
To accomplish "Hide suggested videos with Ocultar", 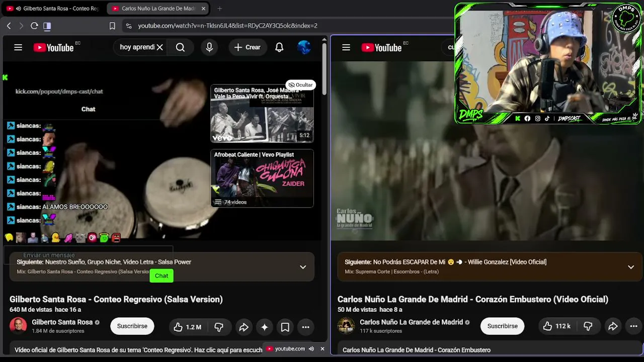I will point(300,85).
